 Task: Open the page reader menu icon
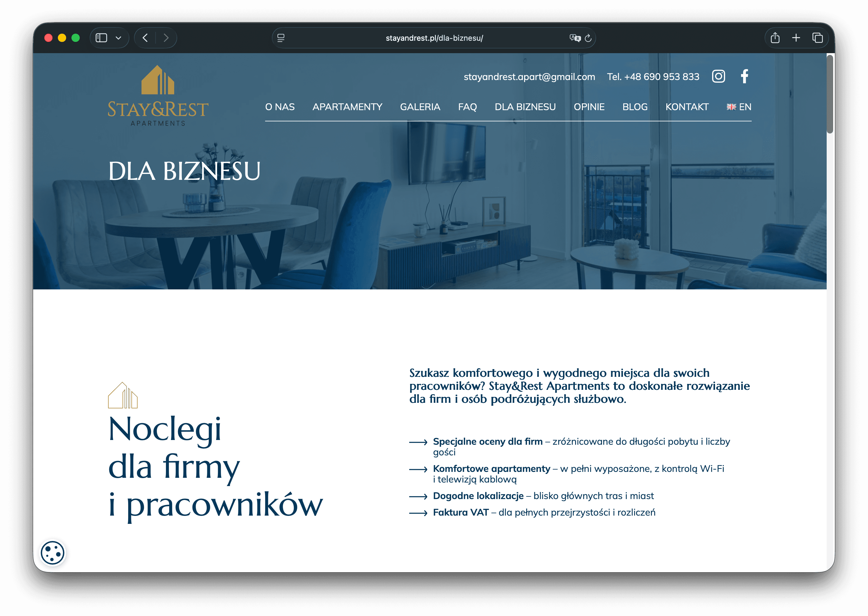pos(281,38)
